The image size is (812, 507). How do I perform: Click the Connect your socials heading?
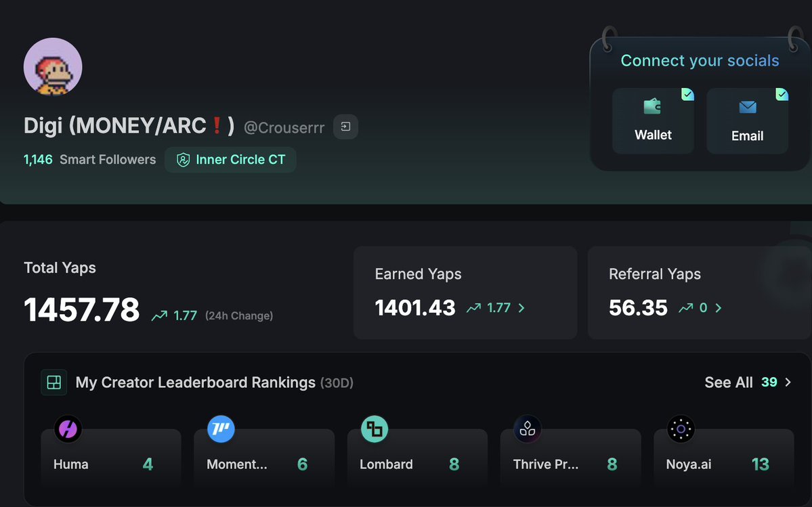(700, 60)
